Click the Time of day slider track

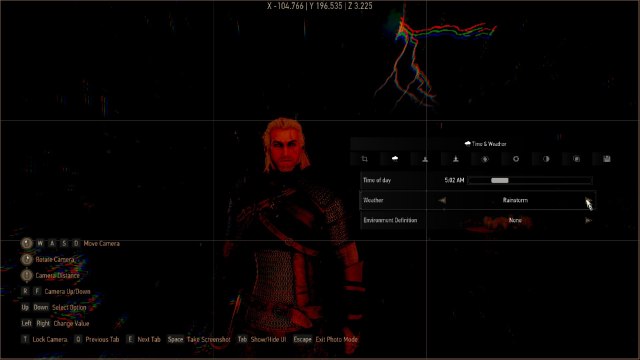click(x=530, y=180)
